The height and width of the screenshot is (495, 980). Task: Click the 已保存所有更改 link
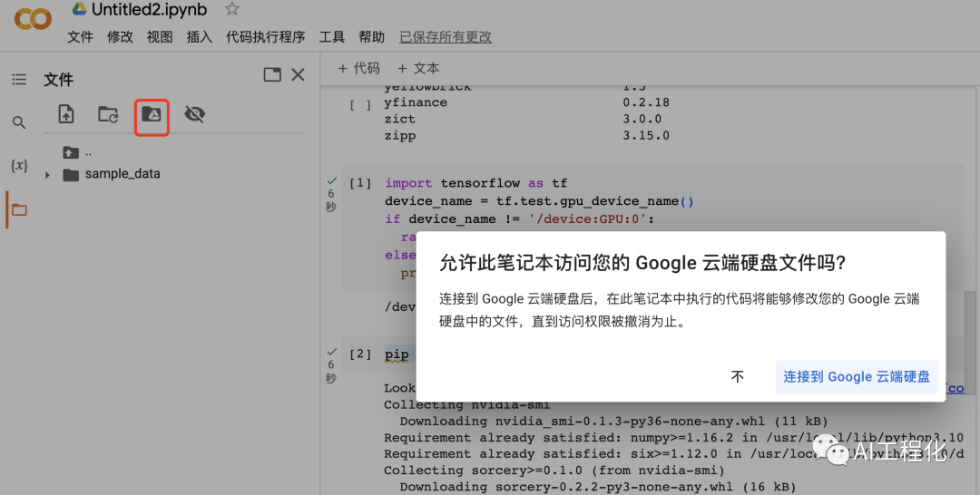[x=446, y=37]
